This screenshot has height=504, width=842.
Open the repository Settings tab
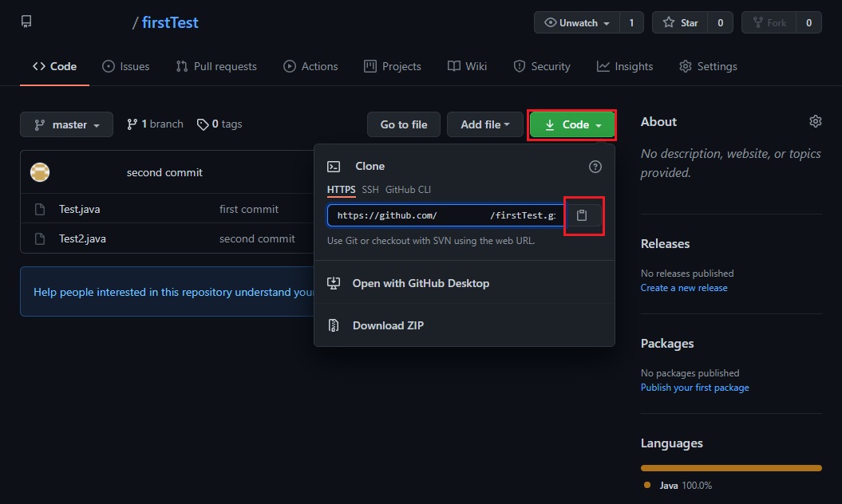click(x=708, y=66)
